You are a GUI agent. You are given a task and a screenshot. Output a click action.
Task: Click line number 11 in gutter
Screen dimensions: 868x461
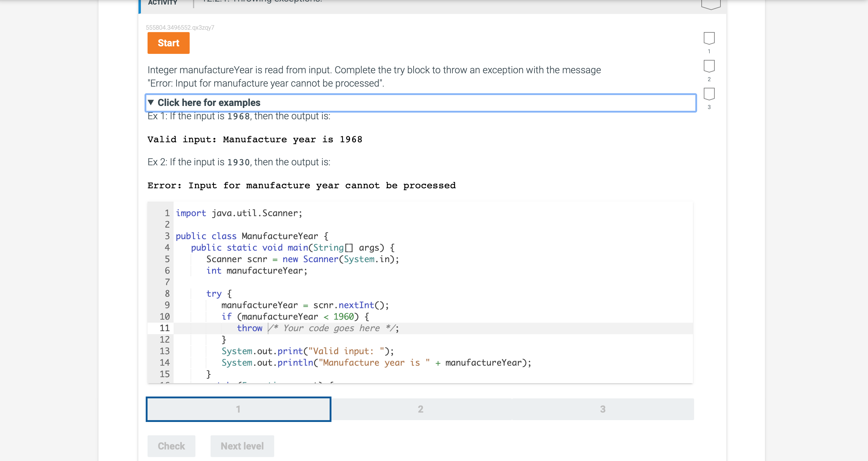pos(165,328)
